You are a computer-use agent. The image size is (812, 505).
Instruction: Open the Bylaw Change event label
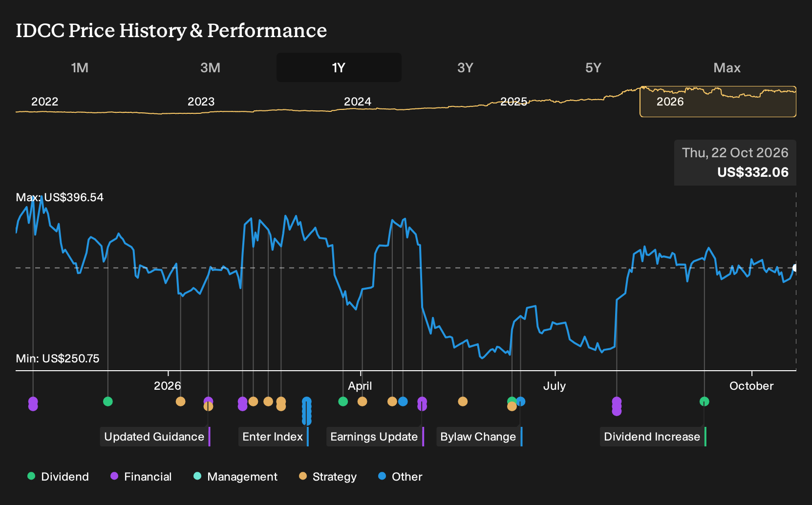478,437
